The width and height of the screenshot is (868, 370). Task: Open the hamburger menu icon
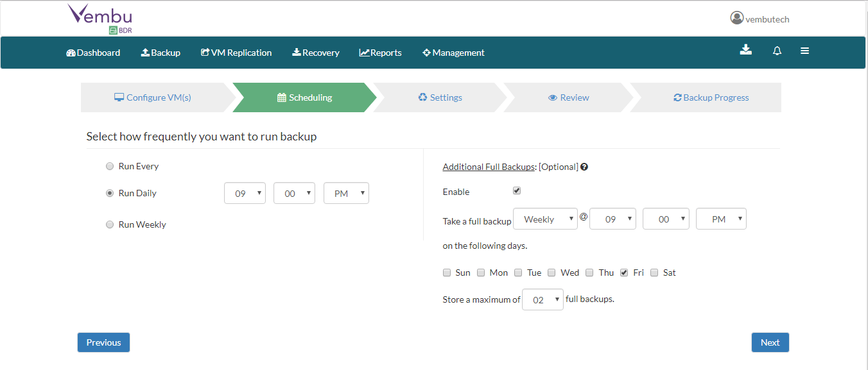click(x=804, y=51)
